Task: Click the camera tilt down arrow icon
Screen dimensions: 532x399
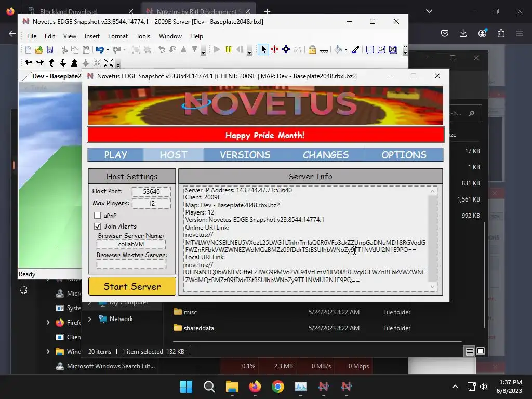Action: [63, 63]
